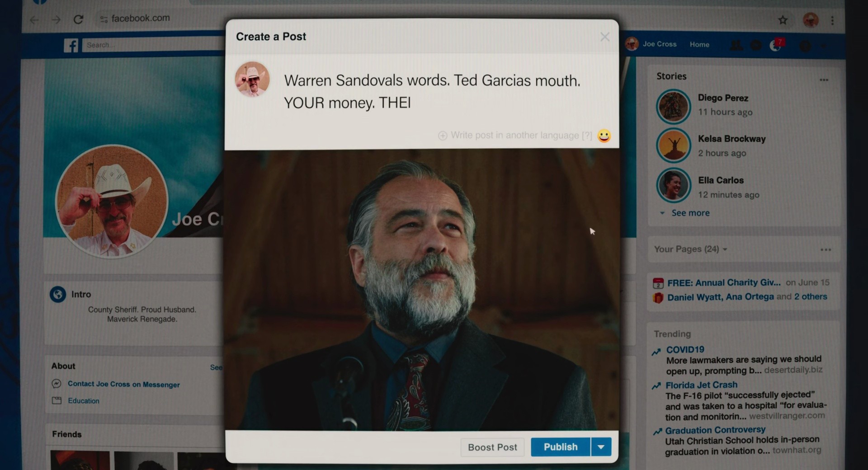Viewport: 868px width, 470px height.
Task: Open the browser profile avatar
Action: tap(811, 20)
